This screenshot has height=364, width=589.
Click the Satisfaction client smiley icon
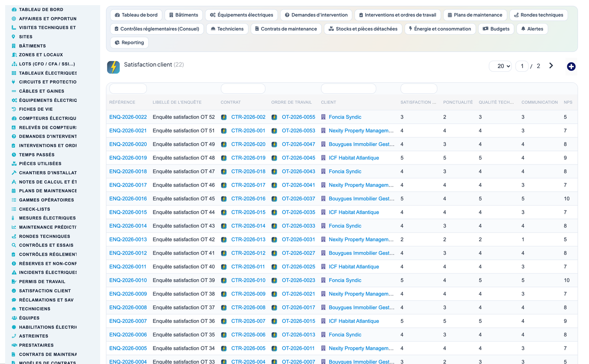pos(14,291)
